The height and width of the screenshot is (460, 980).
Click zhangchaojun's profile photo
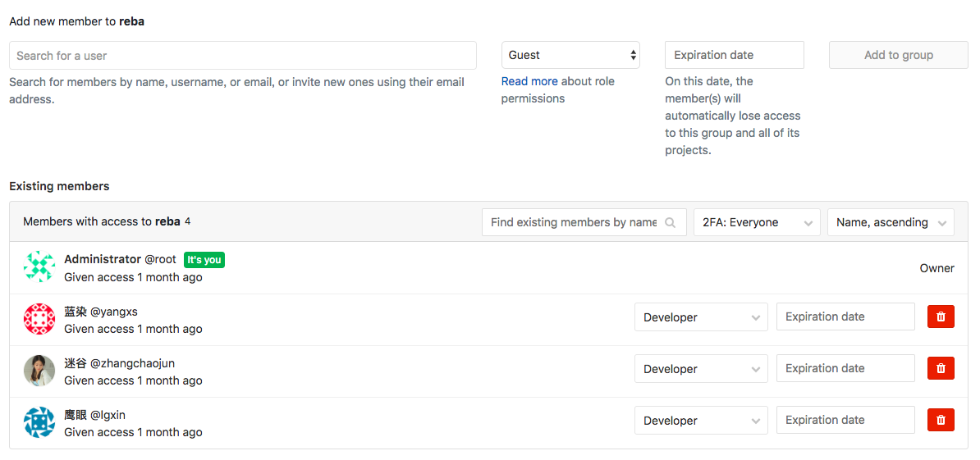tap(39, 371)
